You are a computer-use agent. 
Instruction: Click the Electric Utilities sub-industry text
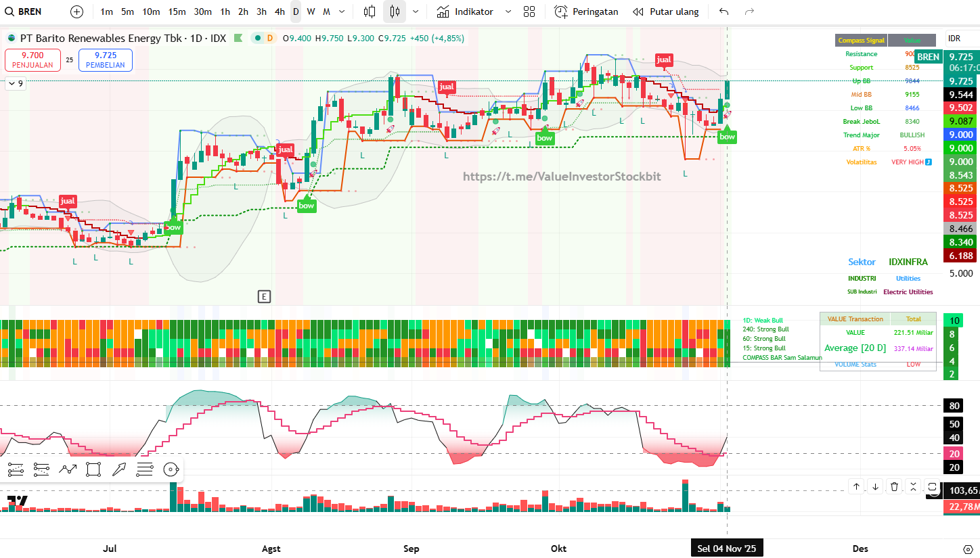coord(908,292)
